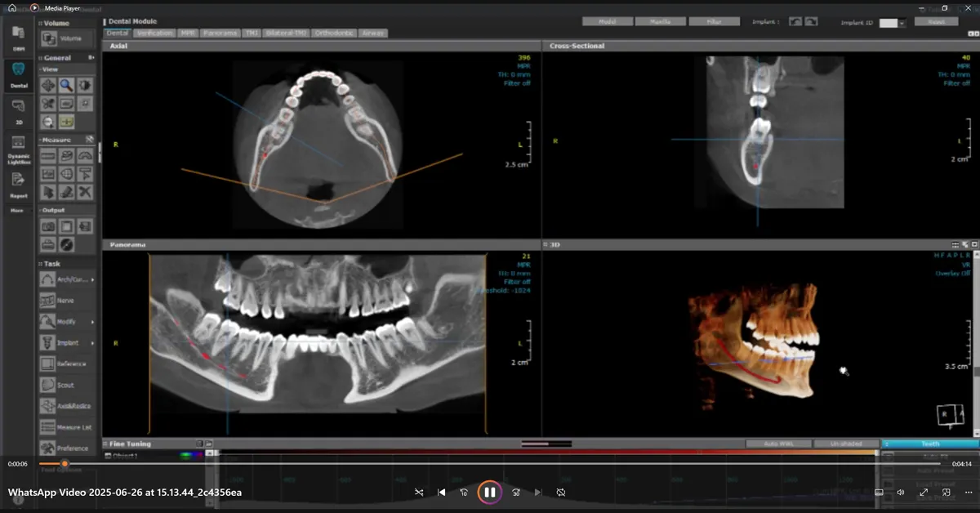Screen dimensions: 980x513
Task: Click the video seek bar position handle
Action: click(65, 463)
